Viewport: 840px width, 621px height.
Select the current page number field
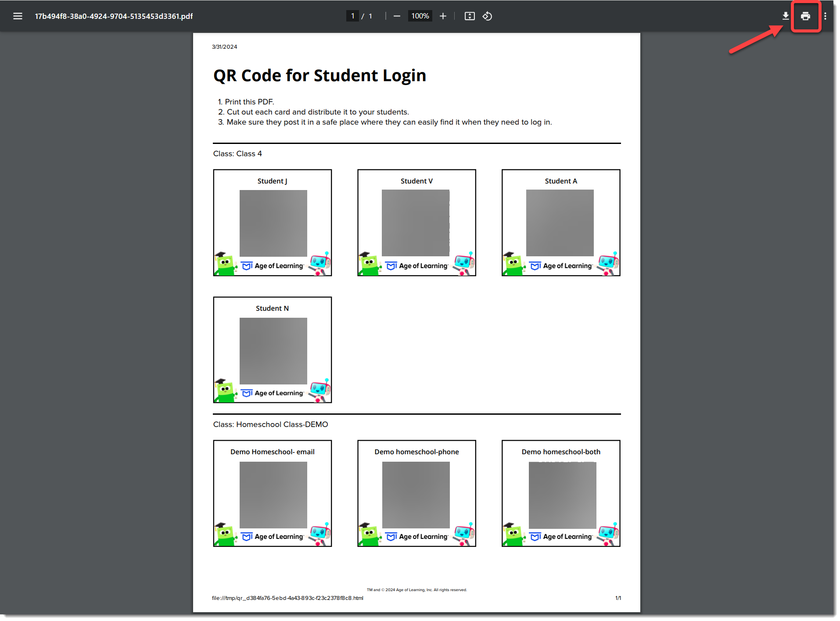pyautogui.click(x=352, y=16)
